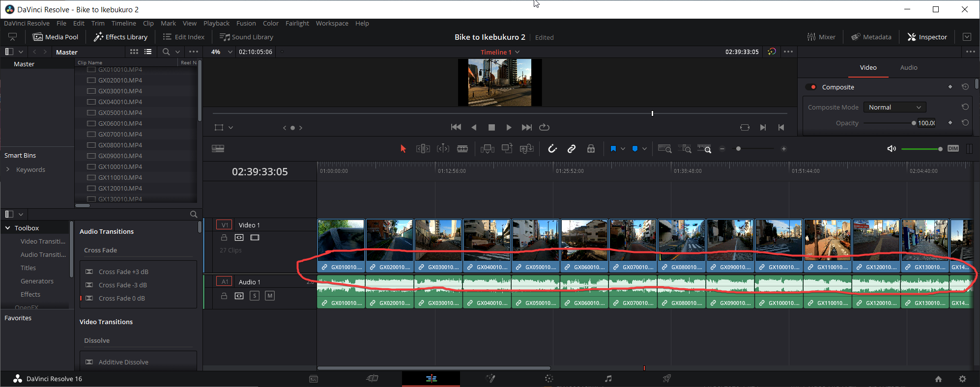Viewport: 980px width, 387px height.
Task: Mute Audio 1 track with M button
Action: 270,296
